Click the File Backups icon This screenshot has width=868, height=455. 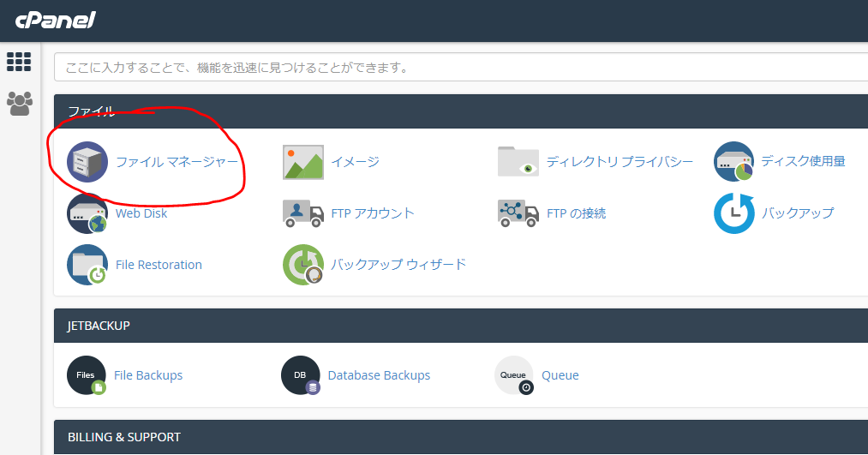pos(87,375)
